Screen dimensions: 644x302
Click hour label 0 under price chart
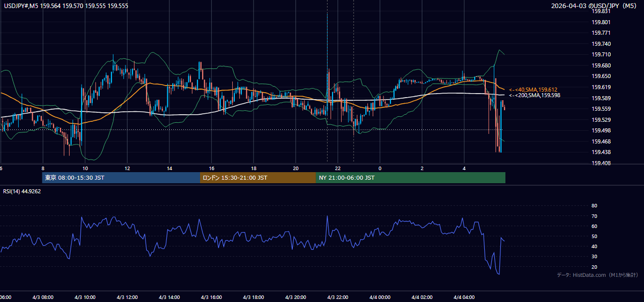click(x=380, y=168)
